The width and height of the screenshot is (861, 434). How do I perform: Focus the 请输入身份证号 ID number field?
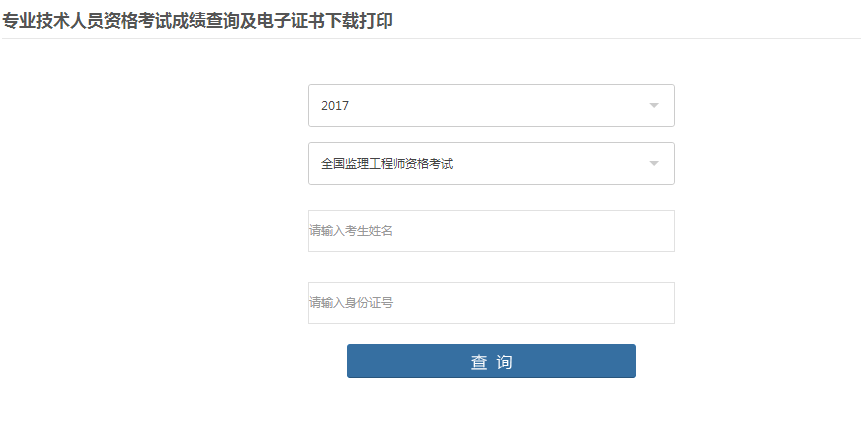click(490, 303)
